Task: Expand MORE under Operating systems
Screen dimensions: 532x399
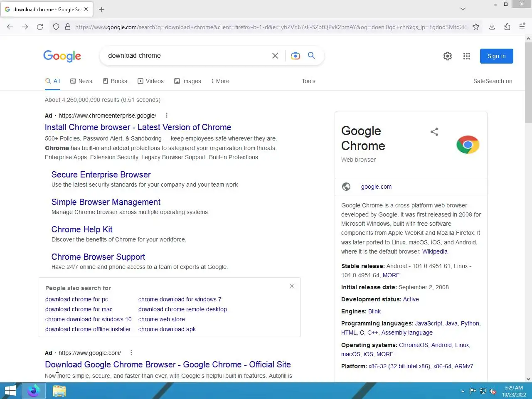Action: [385, 354]
